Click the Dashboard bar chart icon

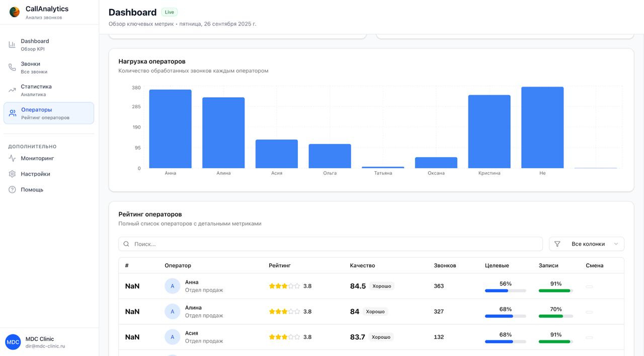pos(12,45)
